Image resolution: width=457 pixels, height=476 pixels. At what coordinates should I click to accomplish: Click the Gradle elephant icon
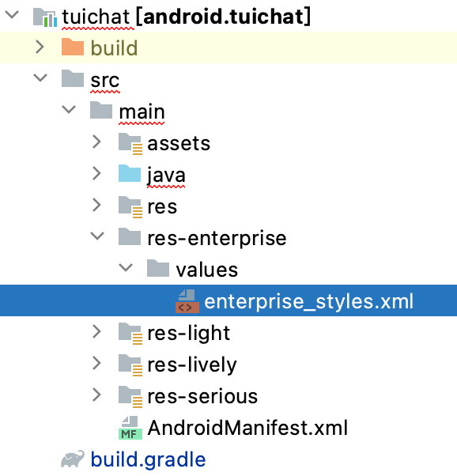(x=73, y=459)
